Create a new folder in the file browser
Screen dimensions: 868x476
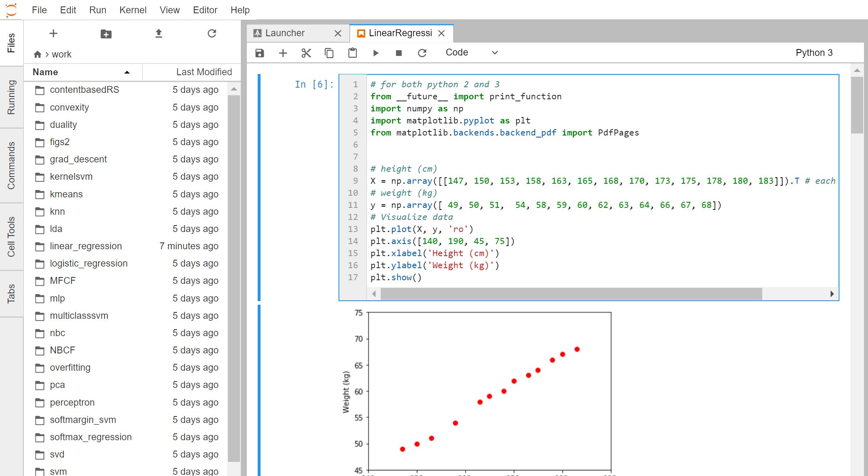[x=106, y=34]
